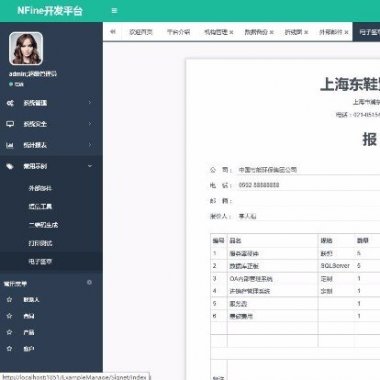Viewport: 380px width, 380px height.
Task: Switch to the 平台介绍 tab
Action: [x=178, y=32]
